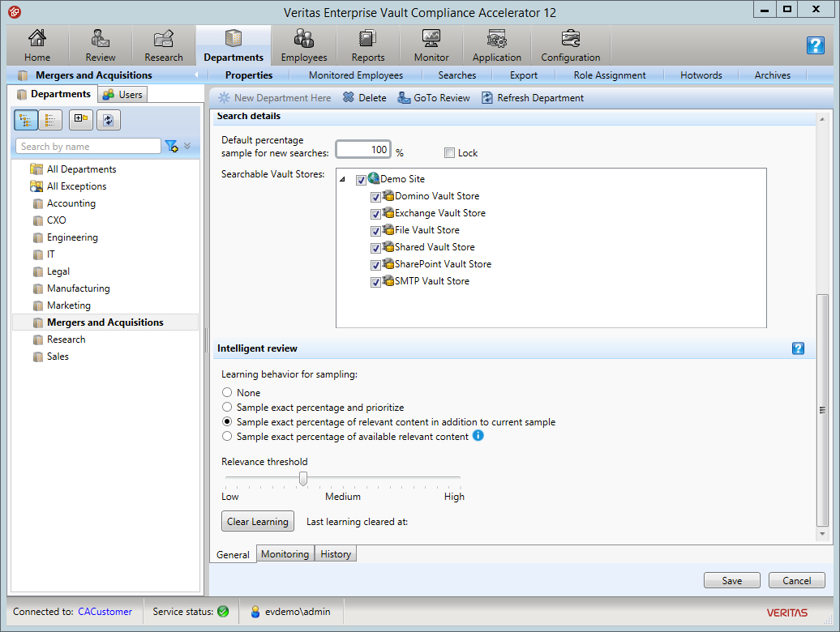This screenshot has width=840, height=632.
Task: Open the Monitor ribbon icon
Action: click(431, 45)
